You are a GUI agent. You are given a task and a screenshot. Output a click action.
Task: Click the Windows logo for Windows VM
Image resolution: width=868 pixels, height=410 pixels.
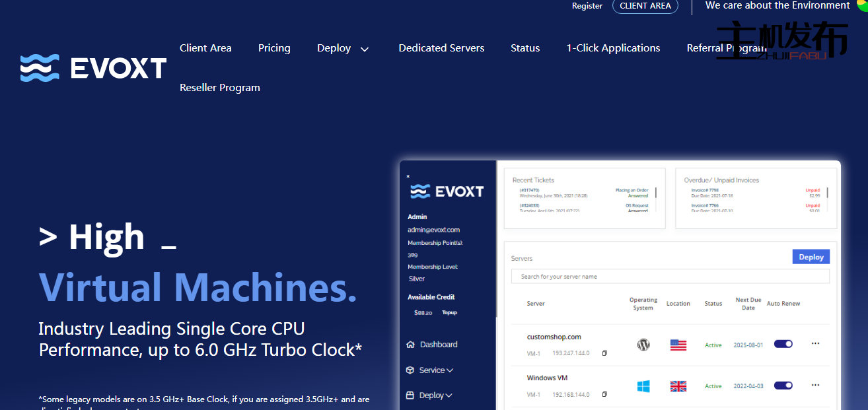pos(643,386)
